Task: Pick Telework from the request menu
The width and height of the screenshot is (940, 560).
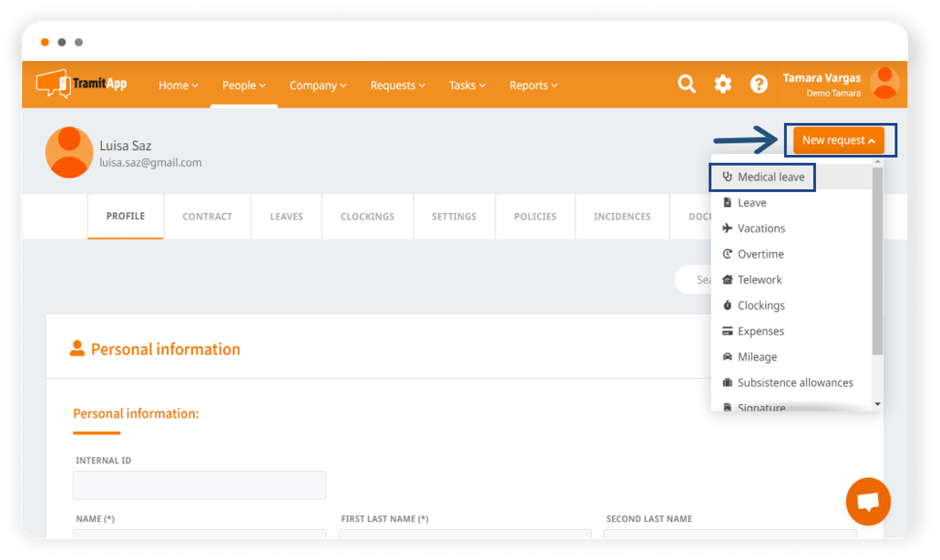Action: click(x=760, y=280)
